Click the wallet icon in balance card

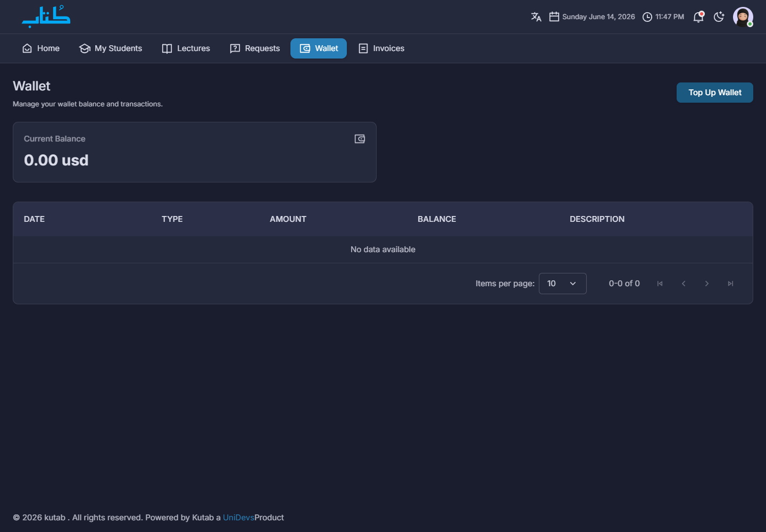pyautogui.click(x=360, y=139)
